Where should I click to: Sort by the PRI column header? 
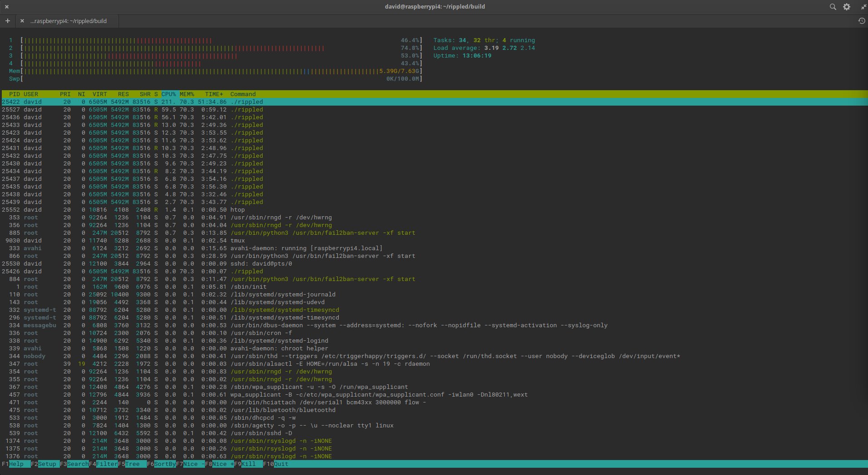(x=65, y=94)
